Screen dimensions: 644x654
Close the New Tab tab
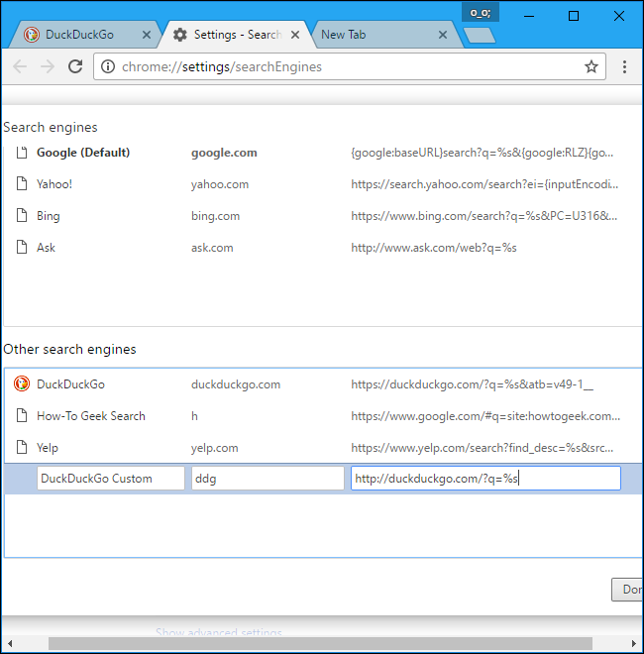443,35
